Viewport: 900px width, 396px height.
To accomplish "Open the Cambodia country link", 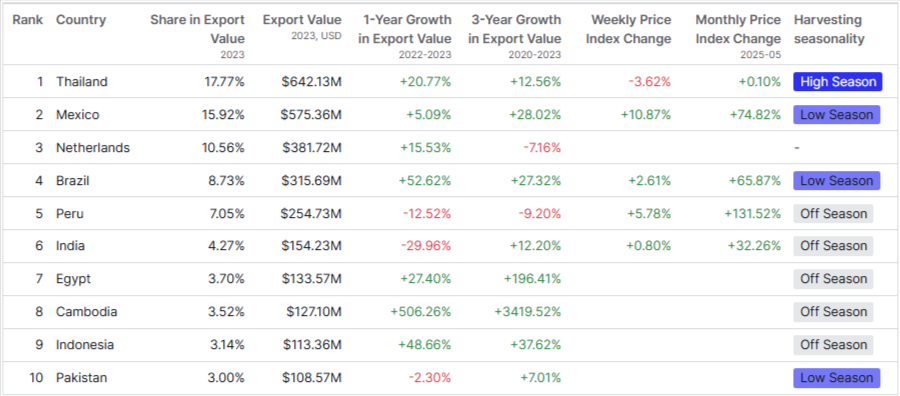I will pos(87,312).
